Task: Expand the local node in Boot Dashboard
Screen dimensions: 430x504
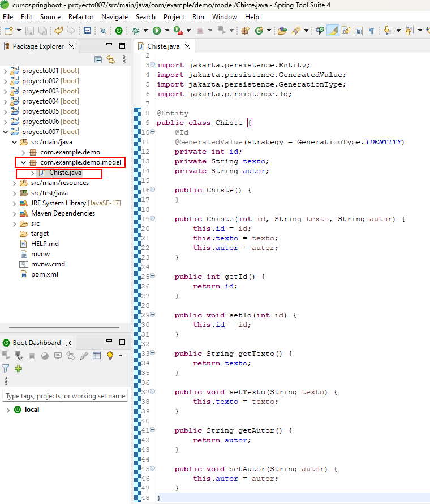Action: point(8,410)
